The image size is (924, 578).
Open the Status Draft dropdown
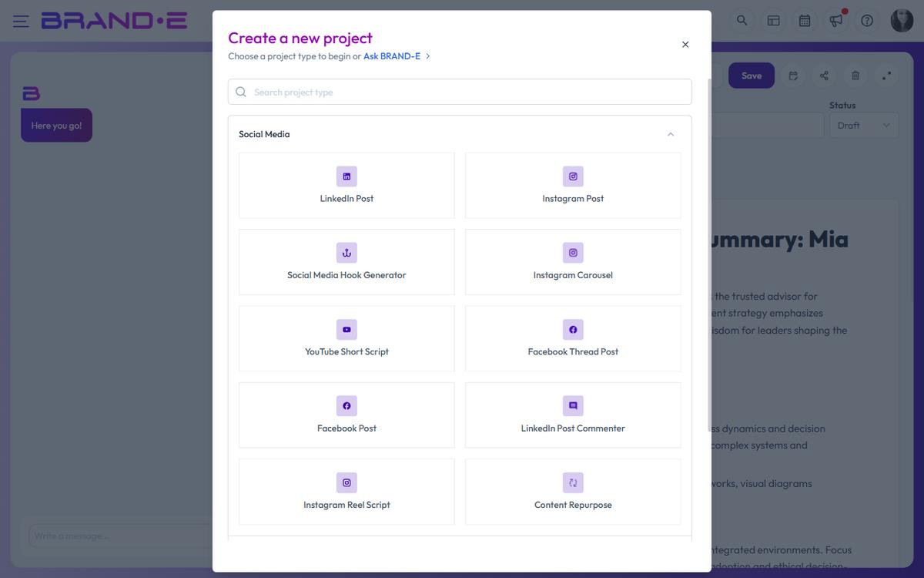click(x=864, y=126)
